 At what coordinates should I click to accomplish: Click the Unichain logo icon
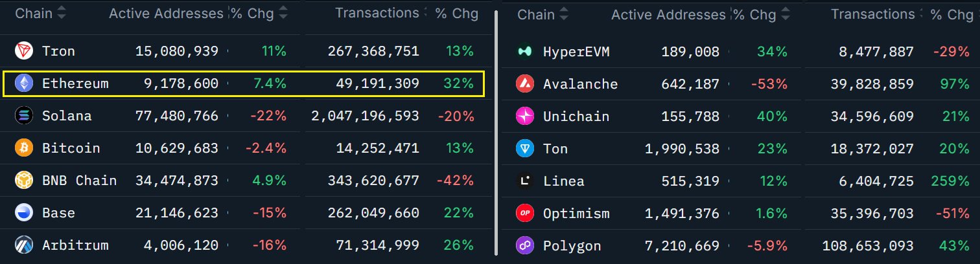point(524,116)
